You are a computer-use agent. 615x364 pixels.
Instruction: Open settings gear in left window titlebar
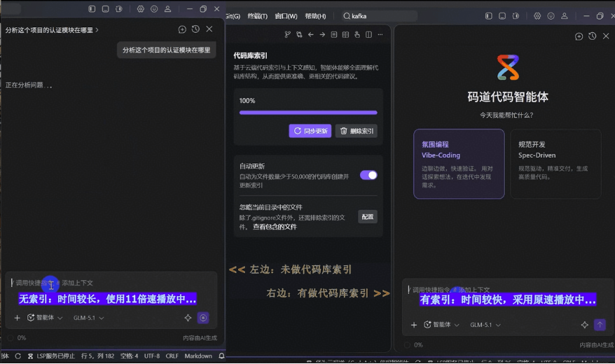pyautogui.click(x=140, y=8)
